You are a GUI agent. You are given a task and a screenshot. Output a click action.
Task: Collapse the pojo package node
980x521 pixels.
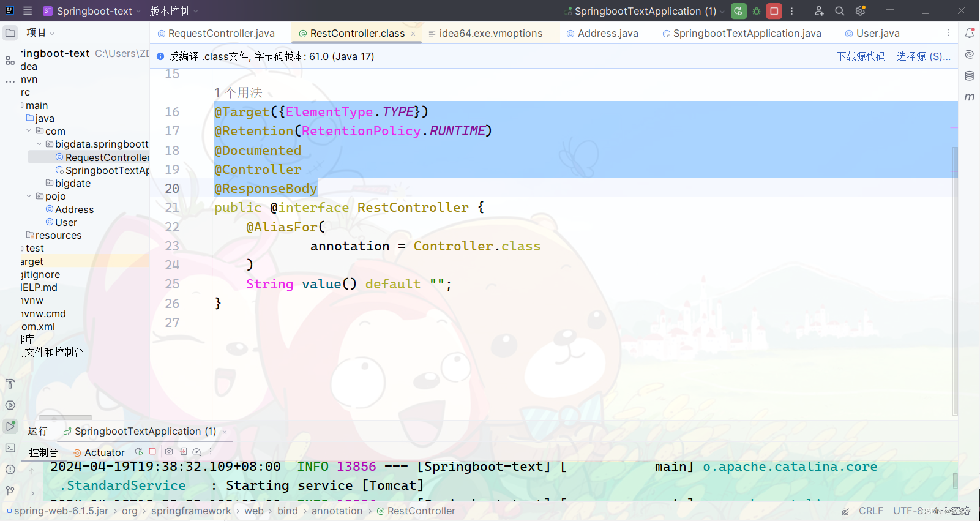[29, 196]
